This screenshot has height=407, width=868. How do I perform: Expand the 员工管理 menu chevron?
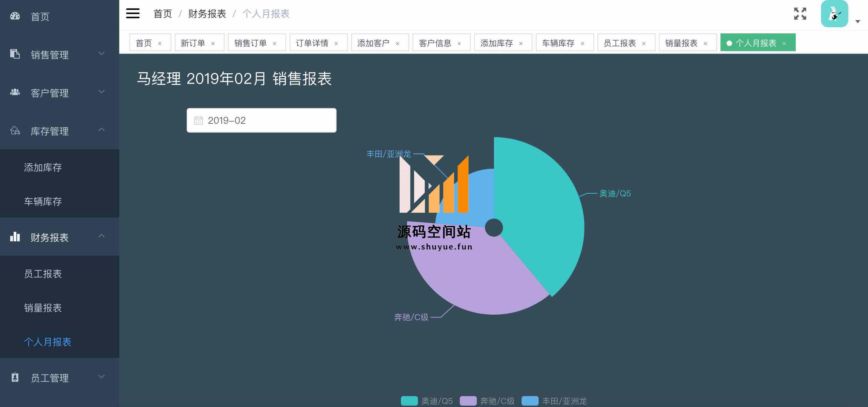pos(102,376)
